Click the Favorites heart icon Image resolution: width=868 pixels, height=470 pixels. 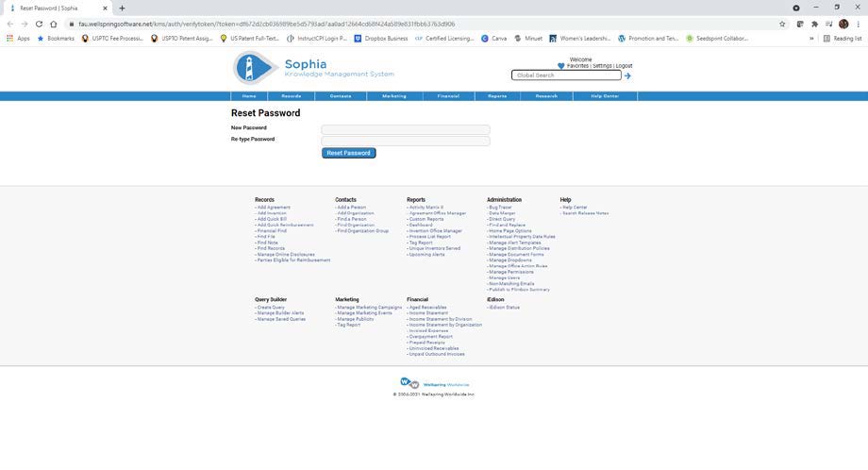click(x=561, y=66)
